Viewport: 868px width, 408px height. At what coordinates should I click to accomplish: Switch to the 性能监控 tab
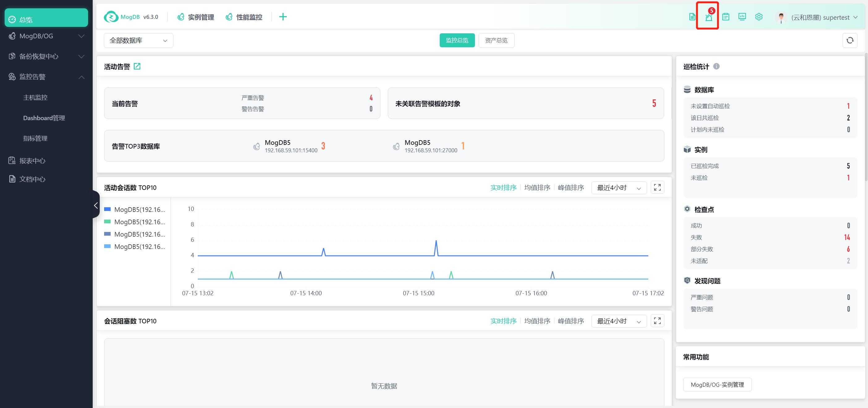pyautogui.click(x=244, y=17)
